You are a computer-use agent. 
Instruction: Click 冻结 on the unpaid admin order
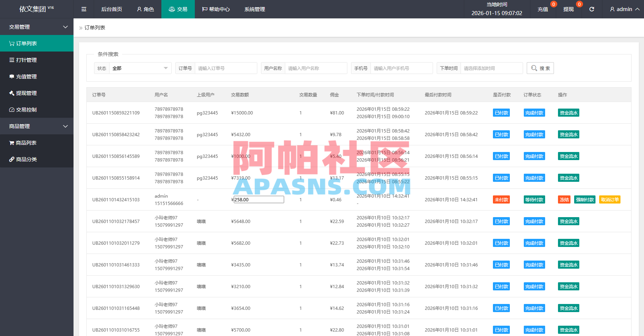tap(564, 199)
